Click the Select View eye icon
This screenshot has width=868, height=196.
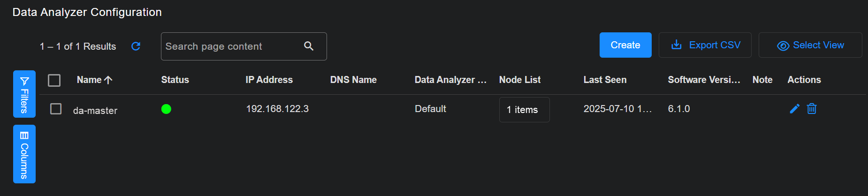[x=783, y=45]
